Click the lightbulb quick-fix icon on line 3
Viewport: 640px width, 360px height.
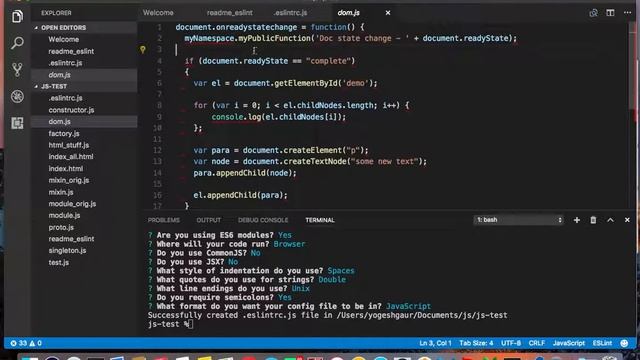[142, 50]
